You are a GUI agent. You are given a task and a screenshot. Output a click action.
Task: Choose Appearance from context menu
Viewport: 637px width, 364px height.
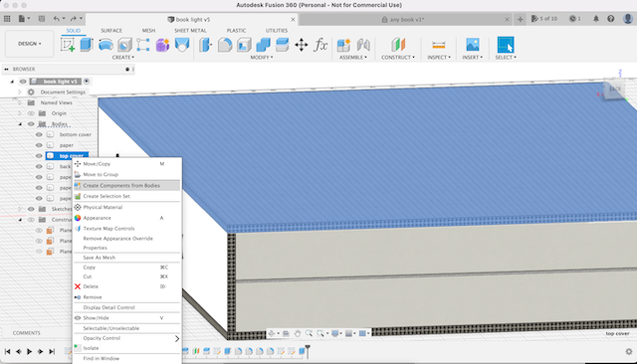click(126, 218)
